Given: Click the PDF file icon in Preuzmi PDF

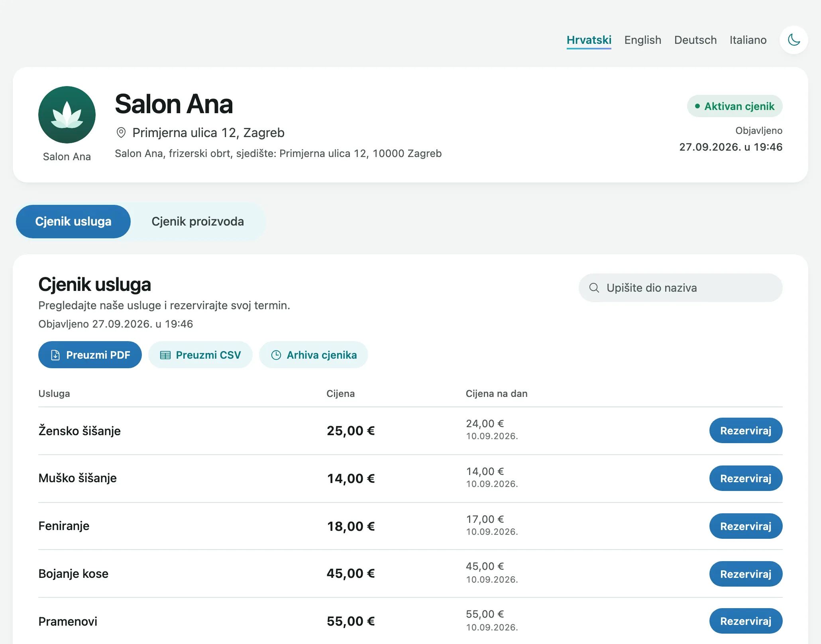Looking at the screenshot, I should click(x=55, y=355).
